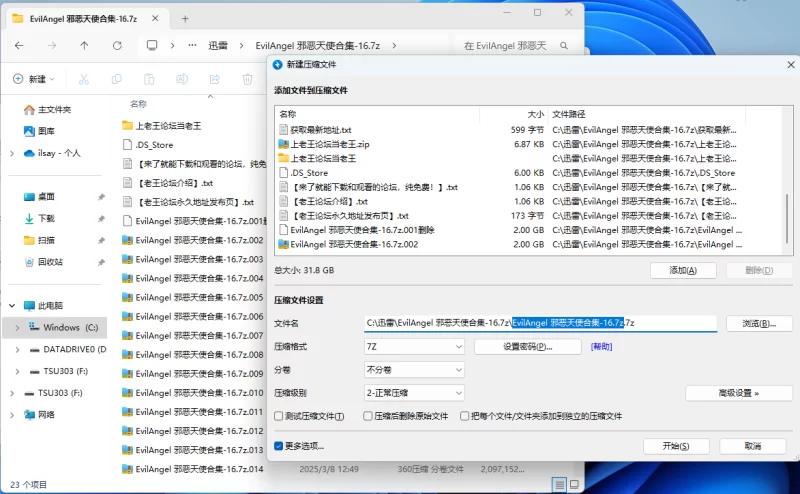The image size is (800, 494).
Task: Click the 取消 button
Action: 753,447
